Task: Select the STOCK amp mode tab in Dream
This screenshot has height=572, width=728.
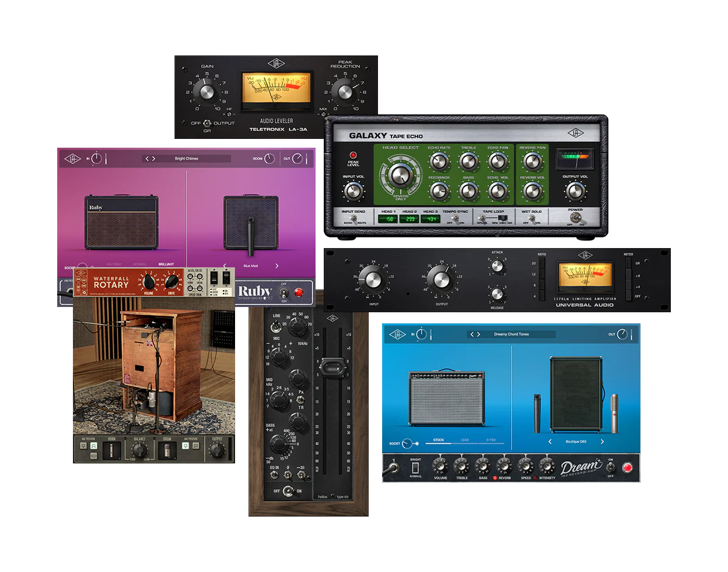Action: (439, 440)
